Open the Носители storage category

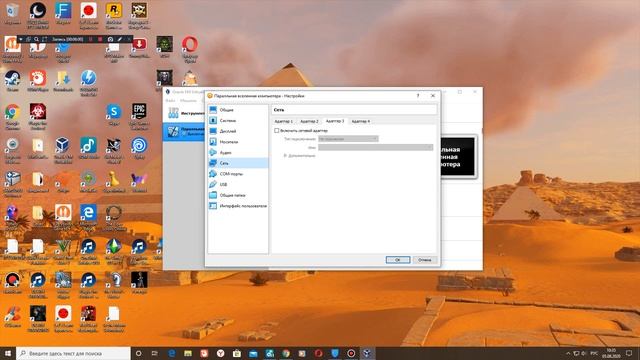(x=238, y=142)
